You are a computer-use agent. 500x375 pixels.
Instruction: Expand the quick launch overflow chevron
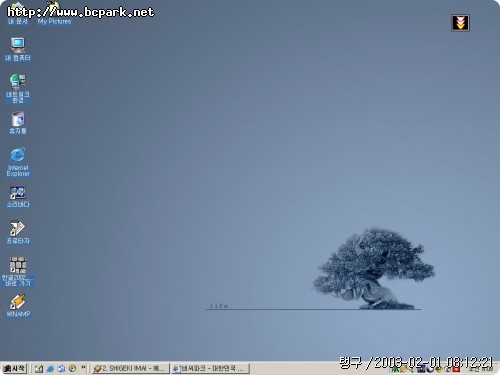pyautogui.click(x=83, y=367)
